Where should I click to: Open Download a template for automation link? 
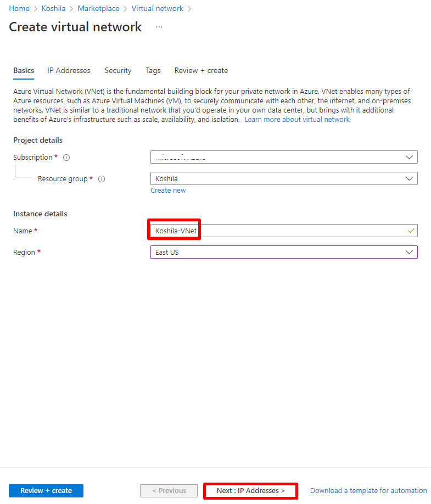coord(368,491)
